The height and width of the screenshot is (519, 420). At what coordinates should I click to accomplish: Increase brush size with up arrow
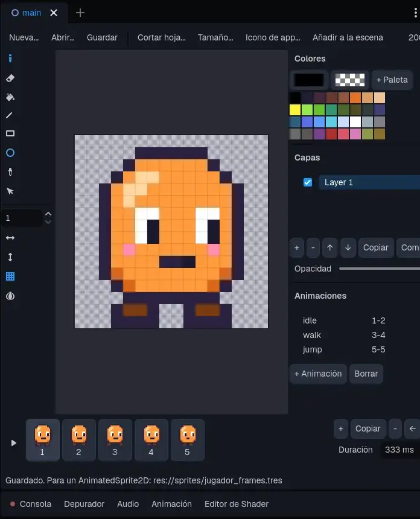(x=48, y=214)
